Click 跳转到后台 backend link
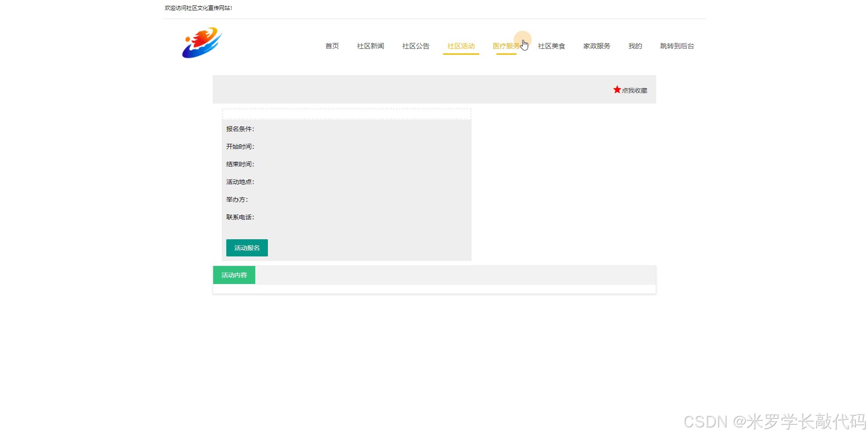The image size is (868, 436). [677, 46]
